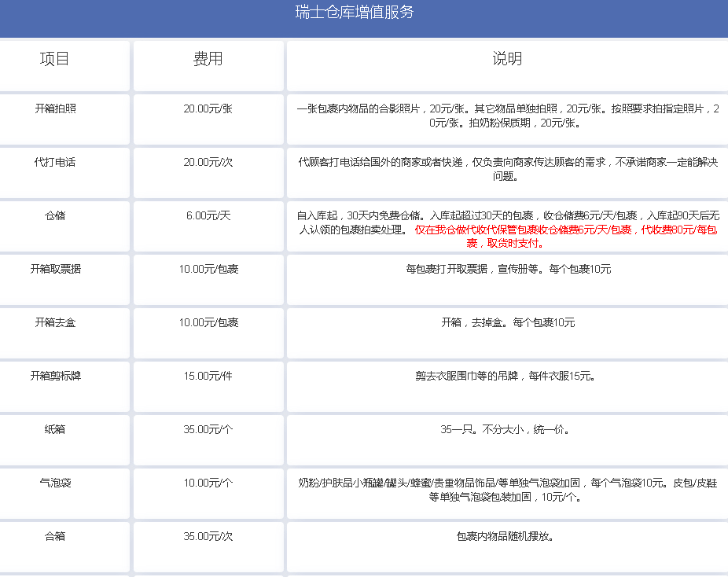The height and width of the screenshot is (577, 728).
Task: Click the 6.00元/天 storage fee cell
Action: (x=208, y=215)
